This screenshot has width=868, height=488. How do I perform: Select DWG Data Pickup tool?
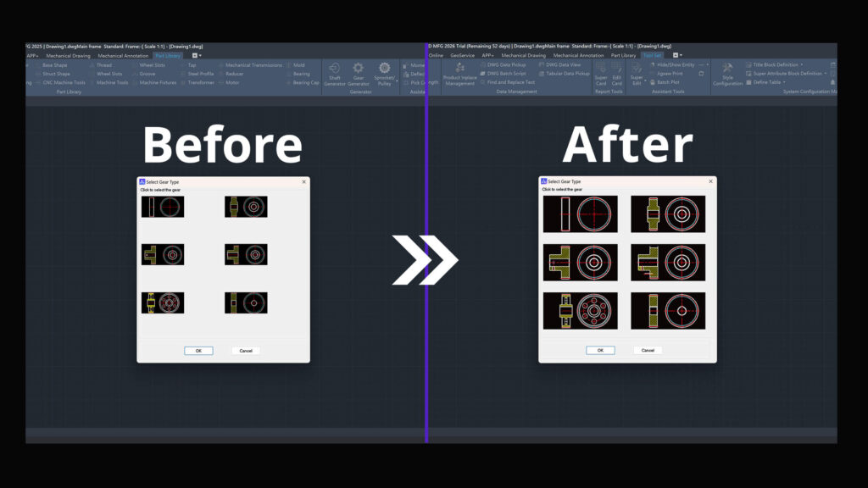(x=506, y=64)
